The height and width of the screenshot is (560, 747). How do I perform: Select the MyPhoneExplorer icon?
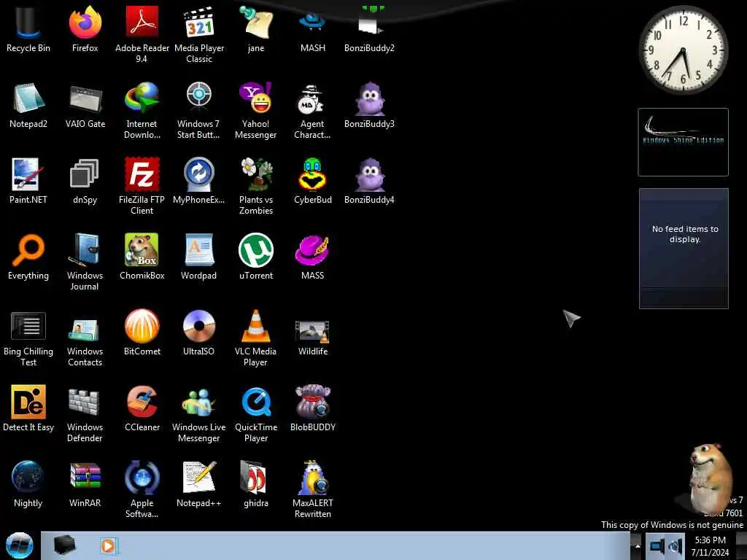click(198, 181)
